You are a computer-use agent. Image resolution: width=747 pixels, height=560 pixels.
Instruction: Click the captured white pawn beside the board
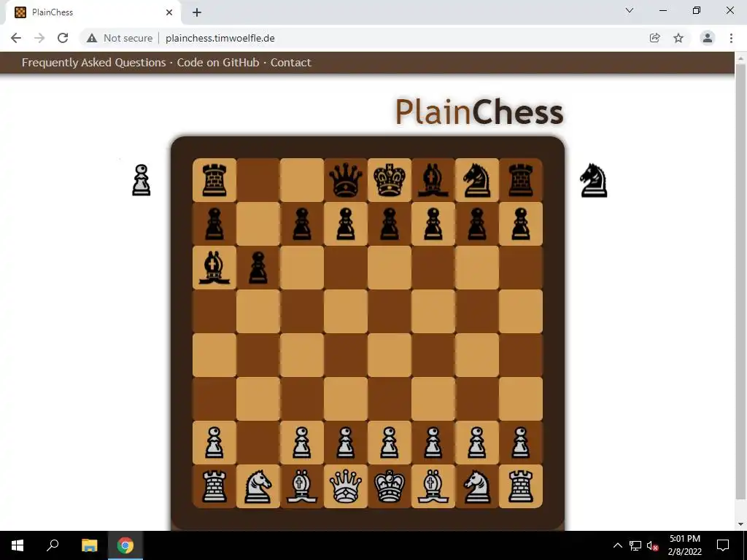coord(142,180)
